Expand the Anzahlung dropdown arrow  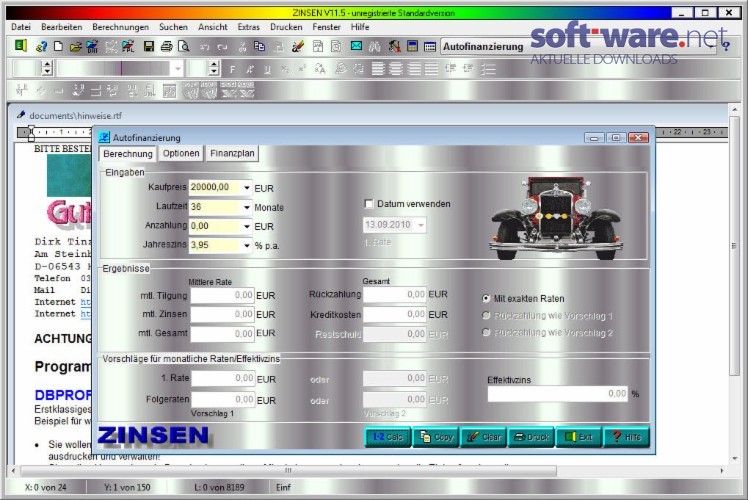247,226
